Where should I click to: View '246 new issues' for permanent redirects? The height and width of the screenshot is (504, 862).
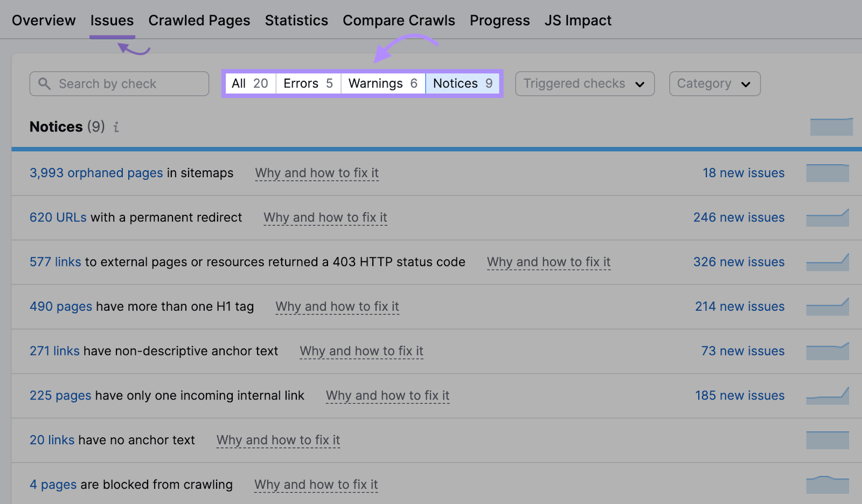tap(739, 218)
